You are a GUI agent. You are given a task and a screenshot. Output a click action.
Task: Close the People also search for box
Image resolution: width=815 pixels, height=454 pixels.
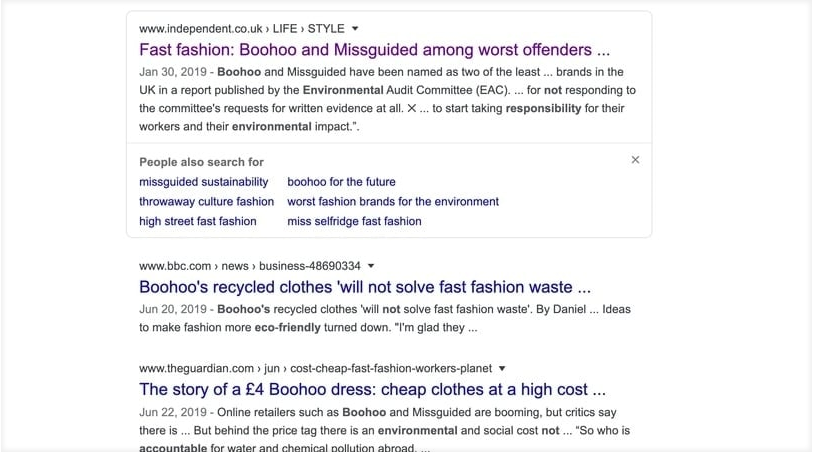(635, 160)
